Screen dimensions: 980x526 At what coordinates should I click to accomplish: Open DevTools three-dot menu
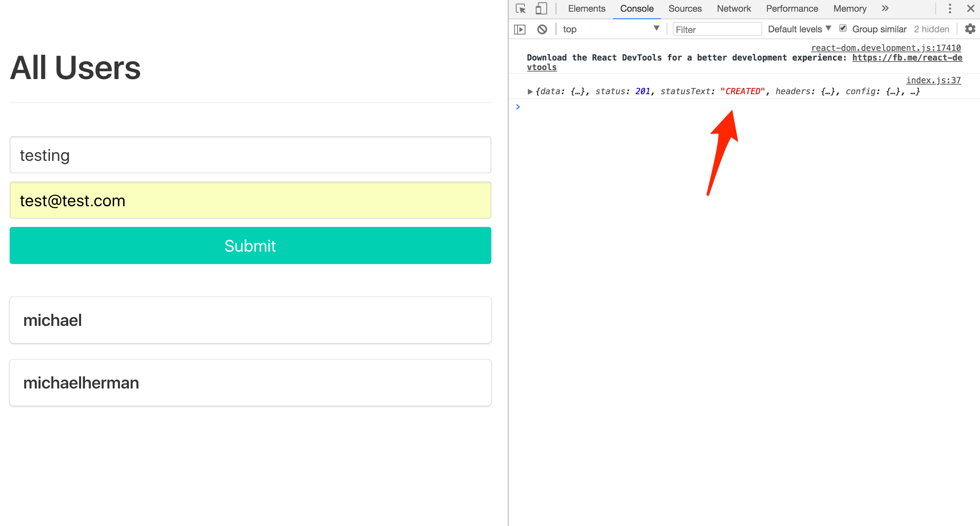pyautogui.click(x=949, y=9)
